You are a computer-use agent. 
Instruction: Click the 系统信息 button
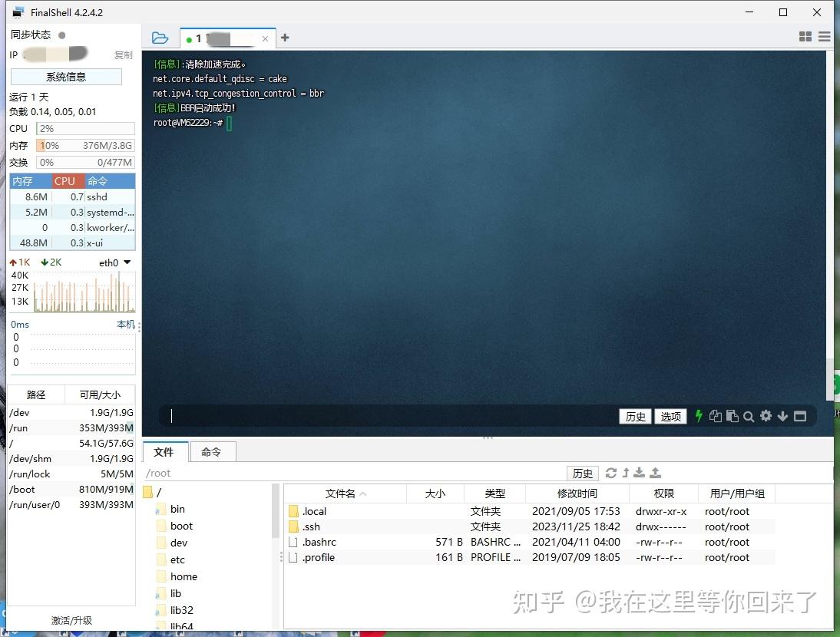pyautogui.click(x=66, y=77)
